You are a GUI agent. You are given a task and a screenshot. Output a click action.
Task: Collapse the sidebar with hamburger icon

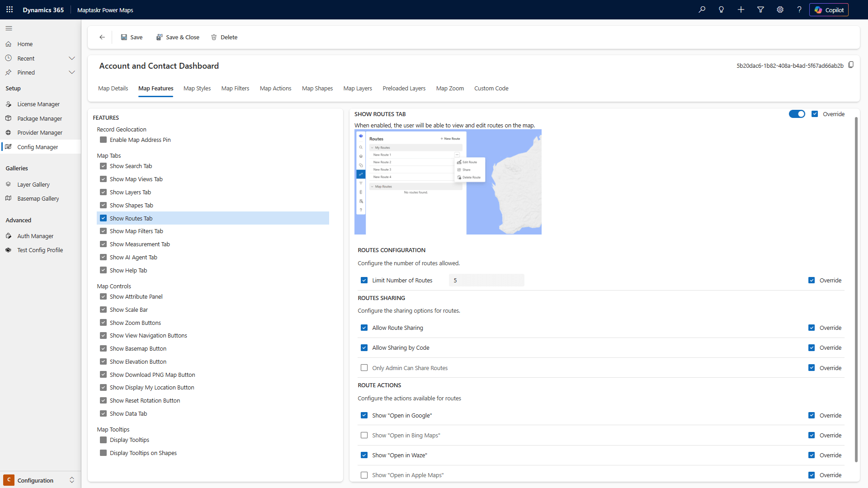tap(9, 28)
